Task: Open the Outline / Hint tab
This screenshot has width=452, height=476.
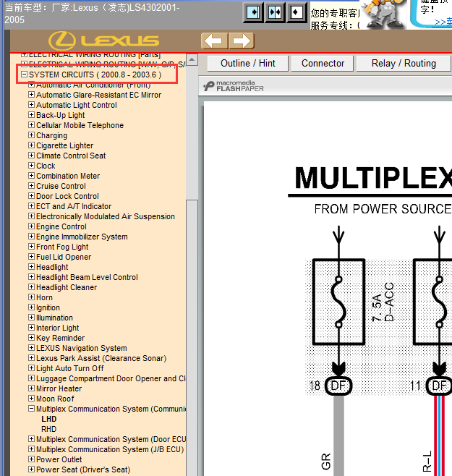Action: (248, 64)
